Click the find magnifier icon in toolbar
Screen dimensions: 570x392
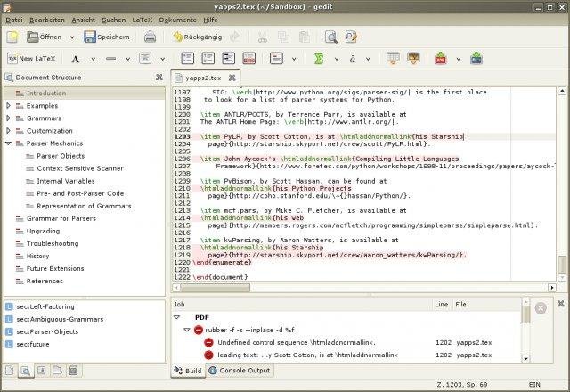coord(330,37)
